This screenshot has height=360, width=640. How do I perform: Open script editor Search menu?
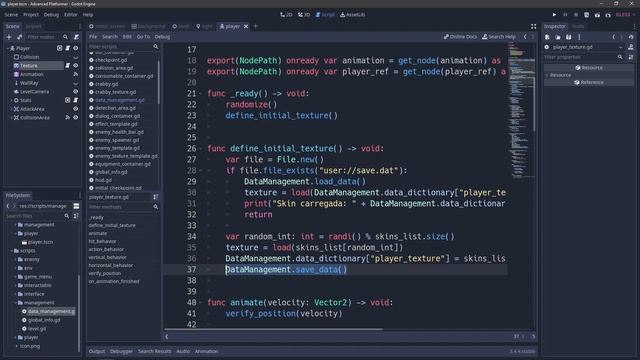tap(110, 37)
